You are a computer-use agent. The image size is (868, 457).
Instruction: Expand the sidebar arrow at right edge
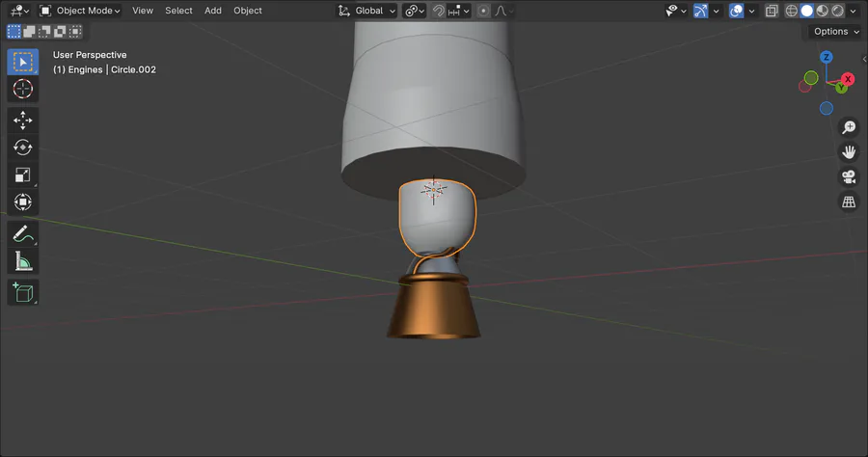click(865, 59)
